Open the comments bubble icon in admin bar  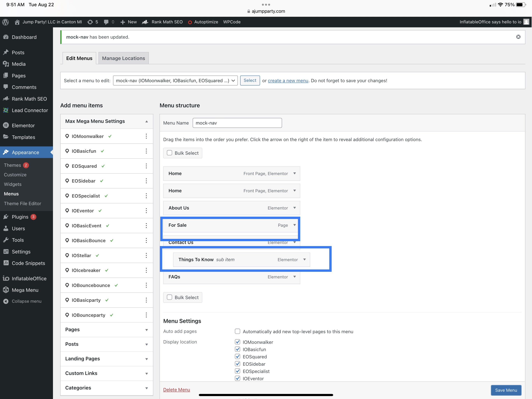[106, 22]
